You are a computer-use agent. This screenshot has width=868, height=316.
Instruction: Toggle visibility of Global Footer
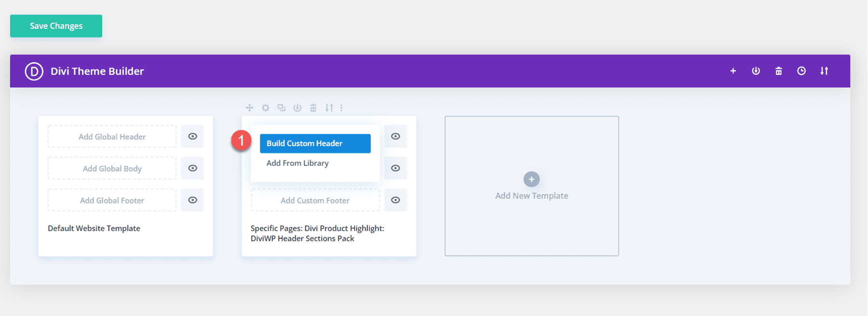pos(192,200)
